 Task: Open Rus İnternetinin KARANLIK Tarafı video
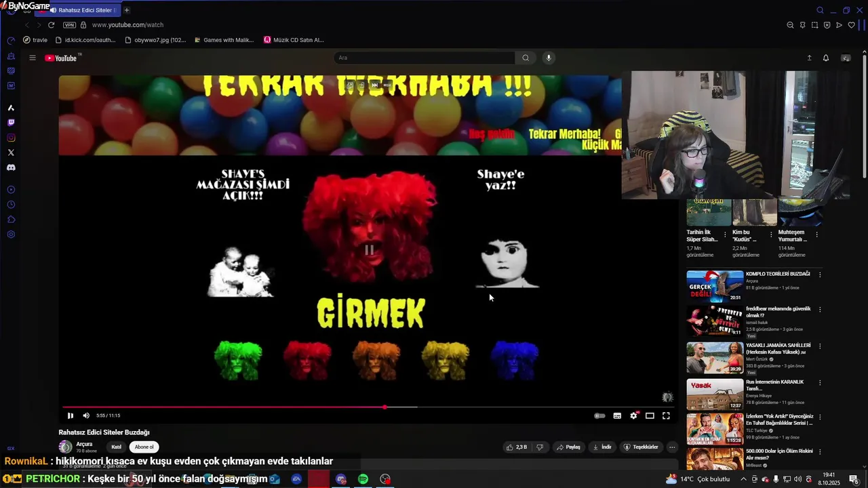pos(715,394)
